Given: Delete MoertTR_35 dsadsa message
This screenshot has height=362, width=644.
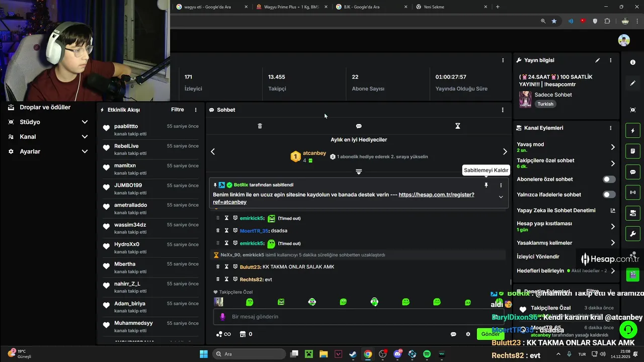Looking at the screenshot, I should tap(218, 231).
